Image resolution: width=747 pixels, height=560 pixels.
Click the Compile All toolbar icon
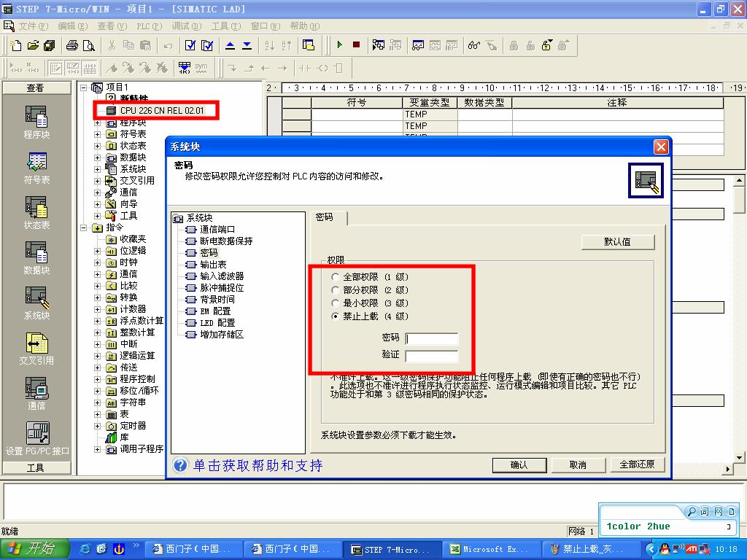pyautogui.click(x=207, y=45)
